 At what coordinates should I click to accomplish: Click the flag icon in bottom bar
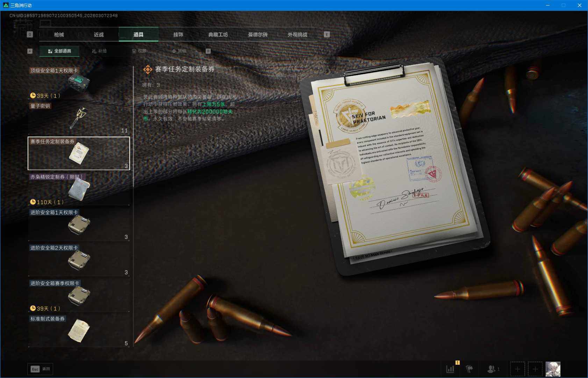click(x=469, y=369)
